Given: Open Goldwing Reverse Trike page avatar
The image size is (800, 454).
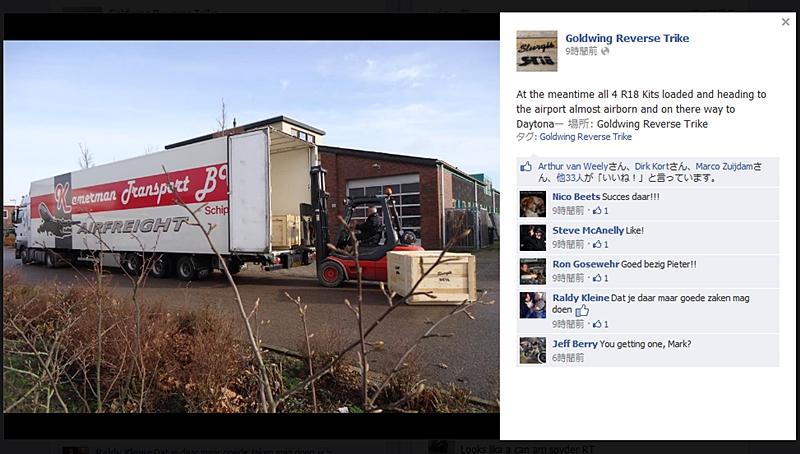Looking at the screenshot, I should (x=537, y=51).
